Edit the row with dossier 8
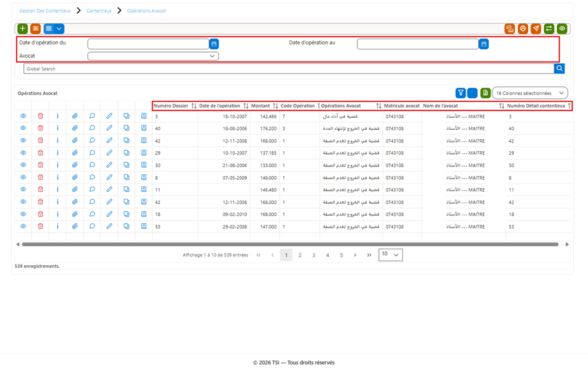 tap(109, 177)
